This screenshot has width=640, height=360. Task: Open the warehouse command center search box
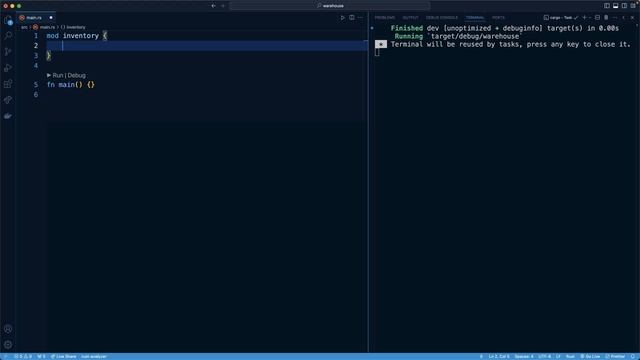point(330,6)
